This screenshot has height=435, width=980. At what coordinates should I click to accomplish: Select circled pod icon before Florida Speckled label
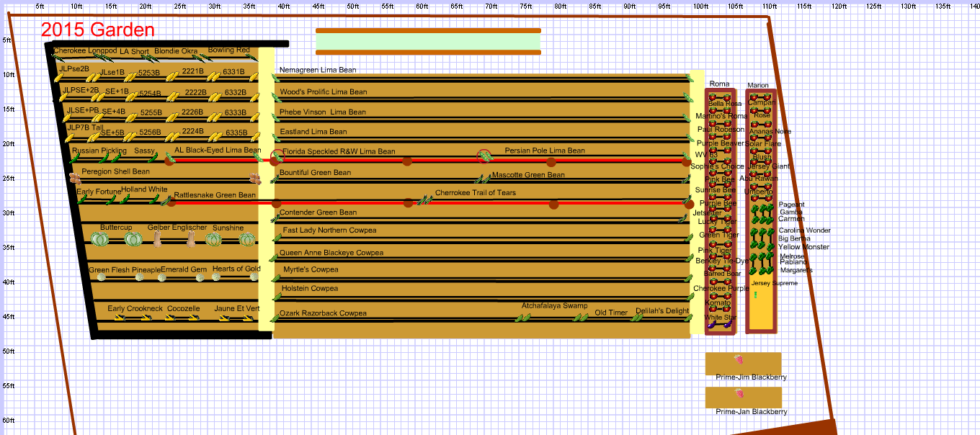pos(277,156)
